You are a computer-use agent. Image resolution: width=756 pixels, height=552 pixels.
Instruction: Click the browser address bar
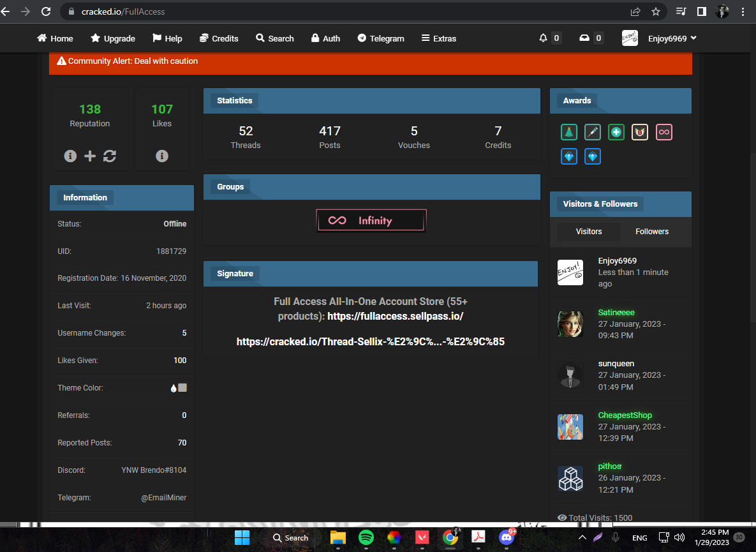(x=347, y=11)
